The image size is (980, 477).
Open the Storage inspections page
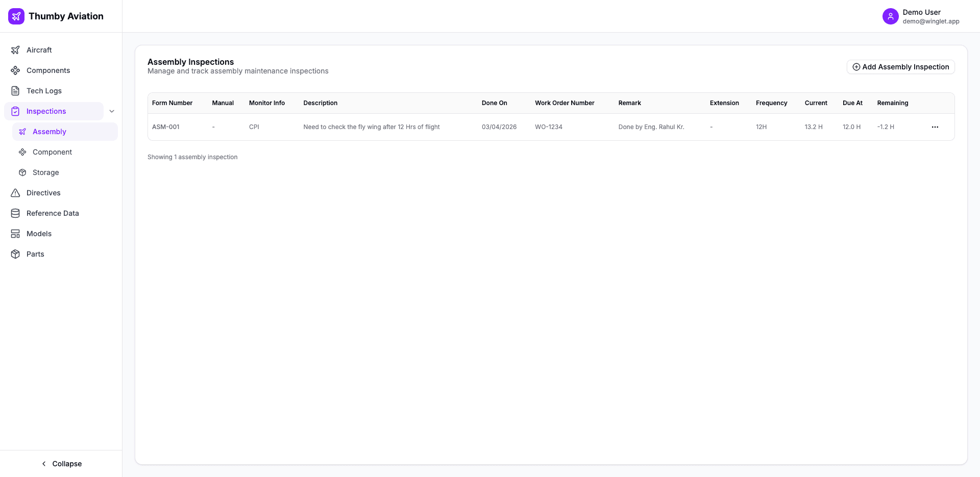point(45,172)
